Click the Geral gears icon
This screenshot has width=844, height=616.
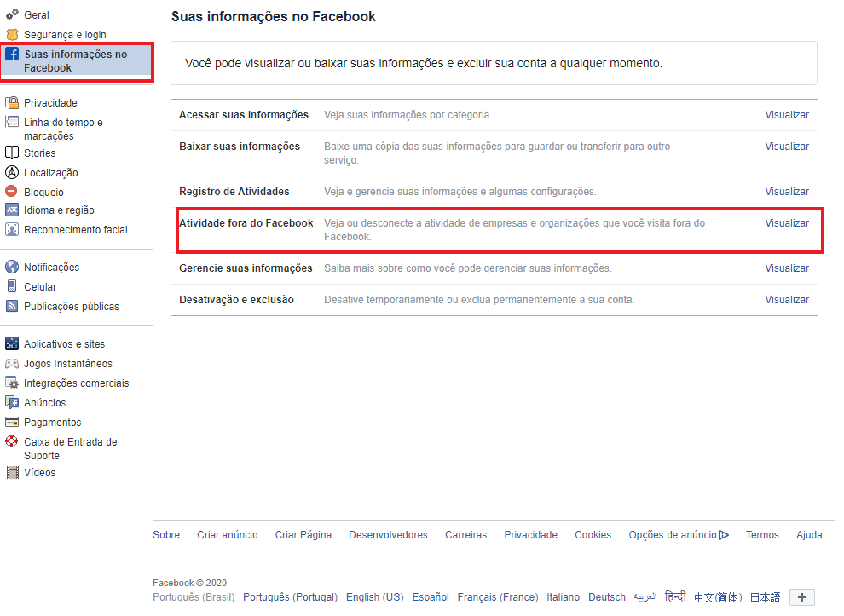point(12,14)
